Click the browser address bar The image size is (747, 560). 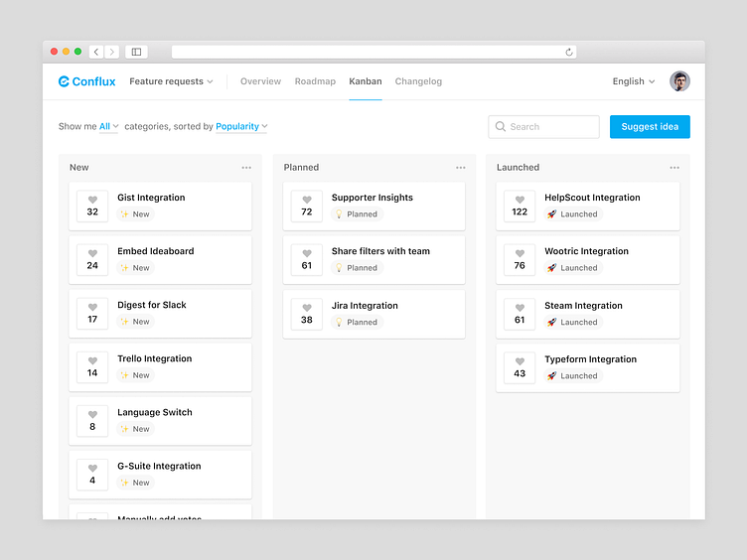click(373, 52)
